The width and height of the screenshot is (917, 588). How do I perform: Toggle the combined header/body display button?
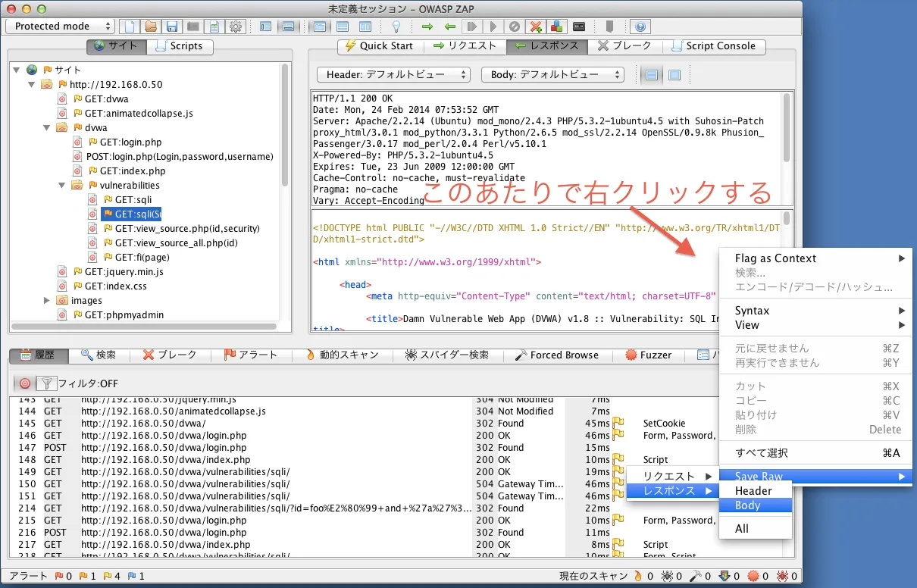click(x=674, y=75)
